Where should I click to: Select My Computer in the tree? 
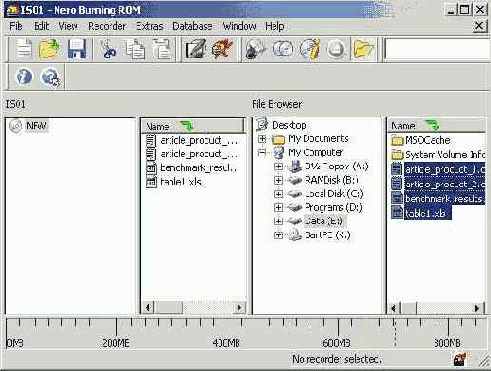pos(315,153)
